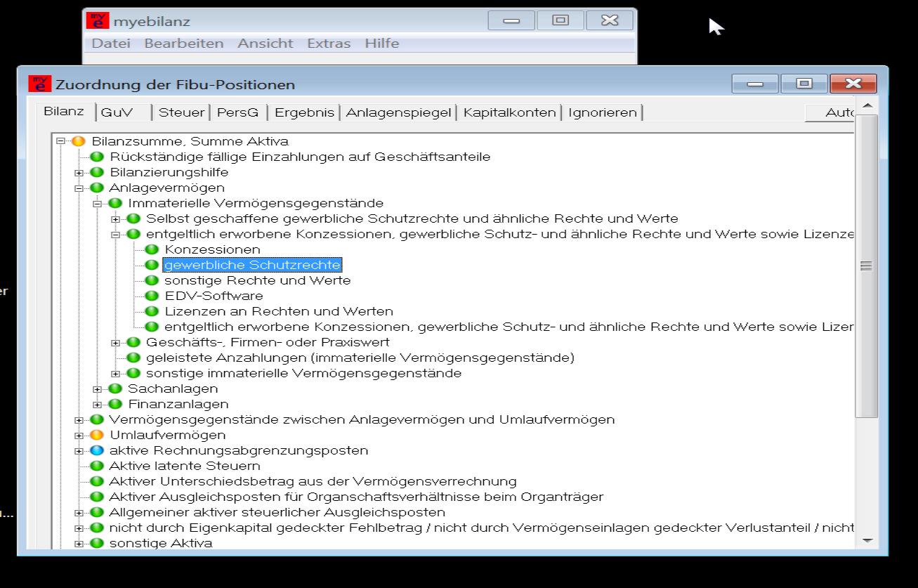Open the Ergebnis tab

(304, 112)
